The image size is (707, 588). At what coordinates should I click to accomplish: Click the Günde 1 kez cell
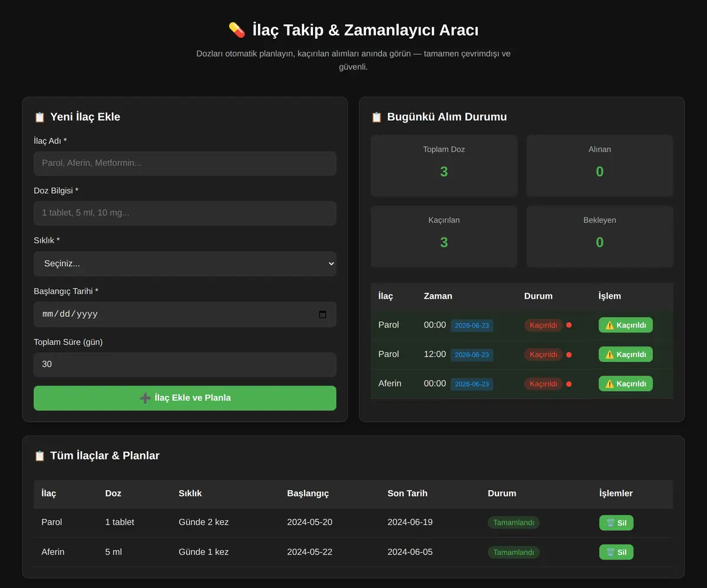point(204,552)
